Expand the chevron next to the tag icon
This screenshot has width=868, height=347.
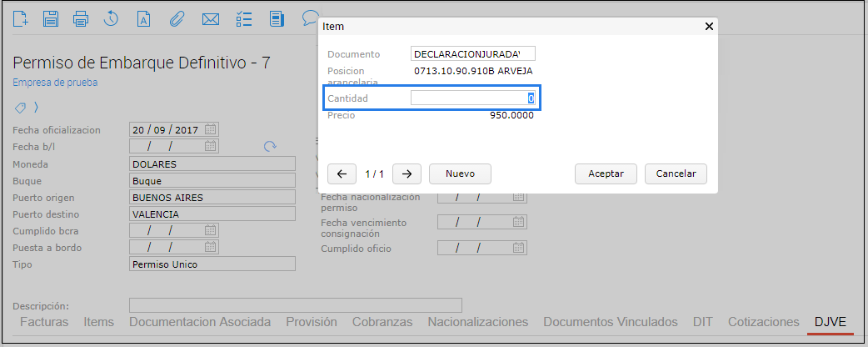pyautogui.click(x=36, y=108)
